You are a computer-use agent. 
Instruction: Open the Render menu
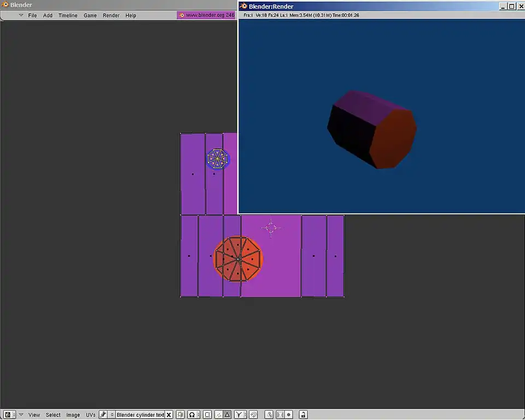pos(111,15)
